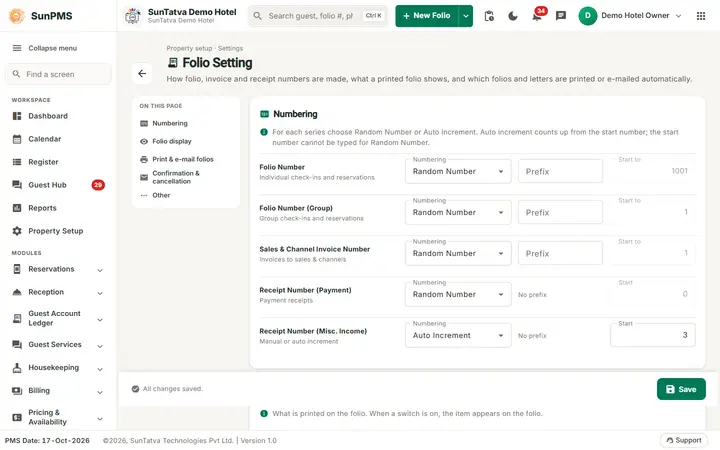Click the Folio Setting title icon
Screen dimensions: 720x450
173,62
